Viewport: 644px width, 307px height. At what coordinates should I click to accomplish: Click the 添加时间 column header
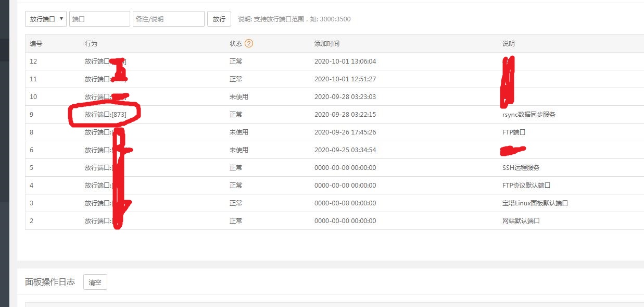pyautogui.click(x=327, y=43)
